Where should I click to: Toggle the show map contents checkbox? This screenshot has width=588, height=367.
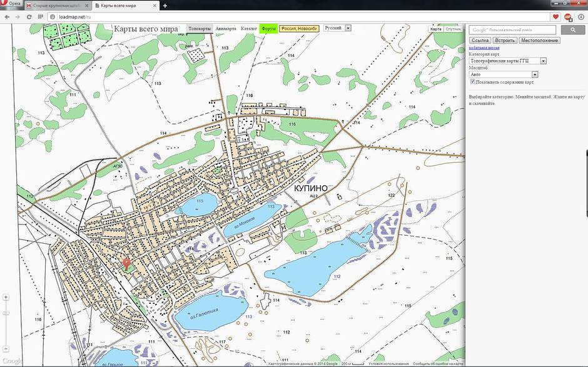[473, 82]
